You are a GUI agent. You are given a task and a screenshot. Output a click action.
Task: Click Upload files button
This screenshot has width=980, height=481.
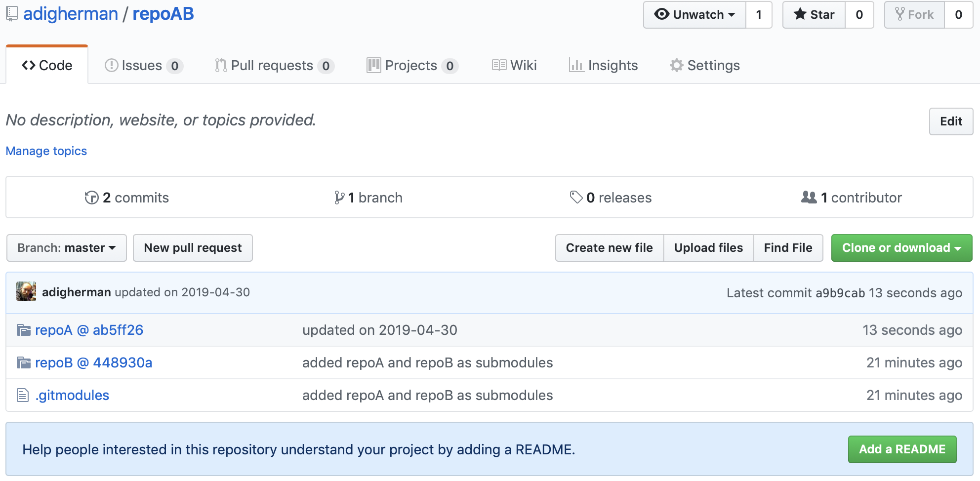708,248
